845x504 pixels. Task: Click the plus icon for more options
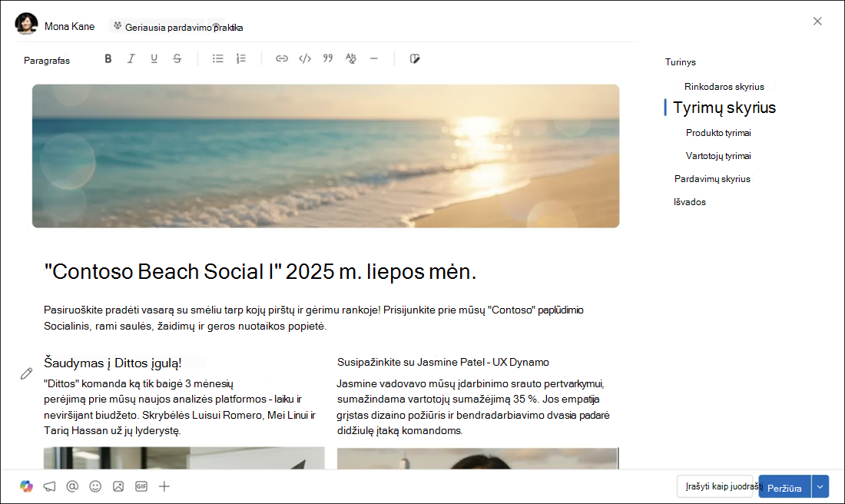click(x=164, y=486)
